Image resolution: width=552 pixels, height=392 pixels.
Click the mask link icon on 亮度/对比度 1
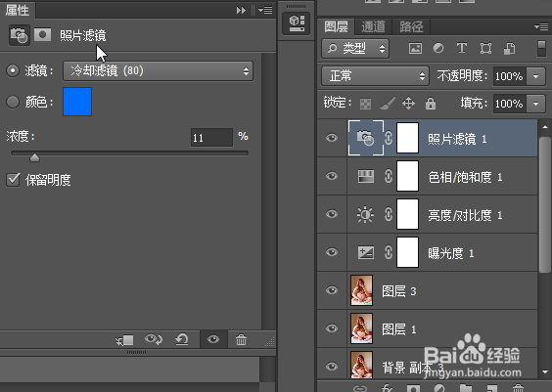[389, 214]
